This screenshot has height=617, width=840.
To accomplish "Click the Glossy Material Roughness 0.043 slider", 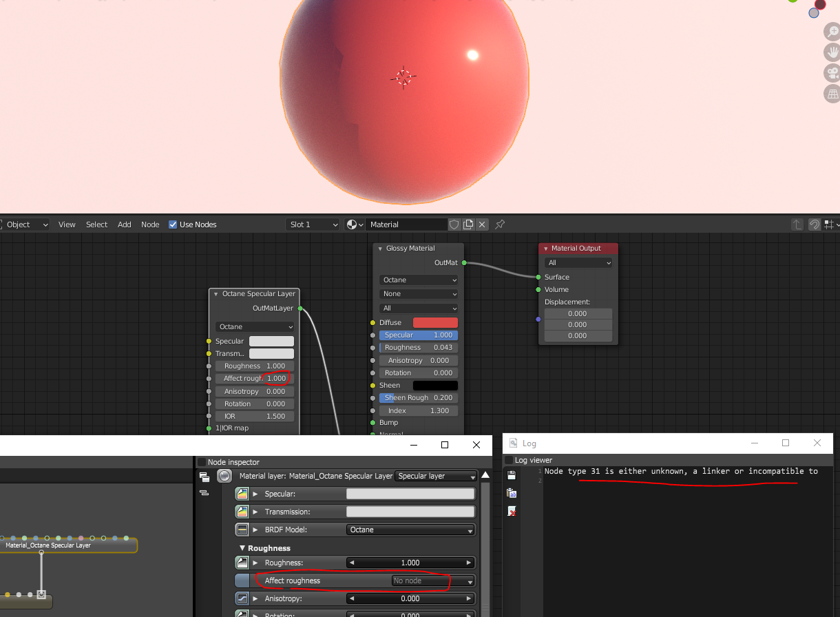I will 418,348.
